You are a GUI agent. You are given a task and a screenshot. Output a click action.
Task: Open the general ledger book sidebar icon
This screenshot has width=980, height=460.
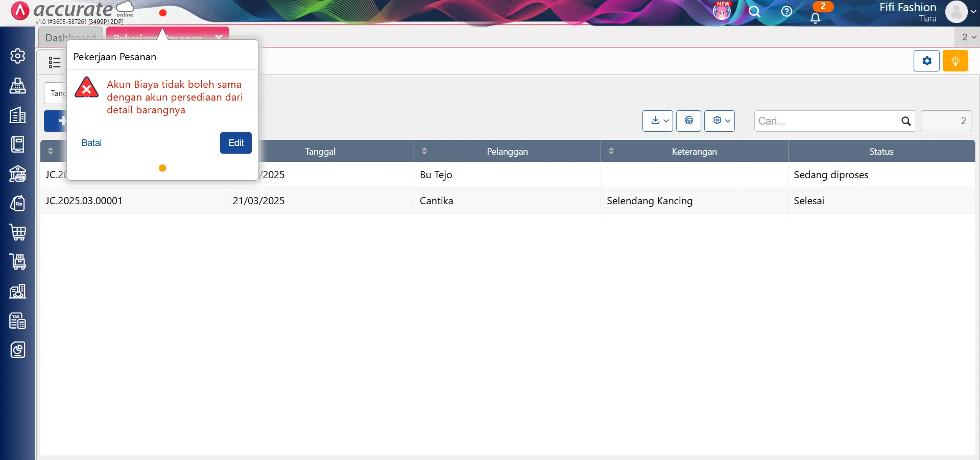pos(18,144)
